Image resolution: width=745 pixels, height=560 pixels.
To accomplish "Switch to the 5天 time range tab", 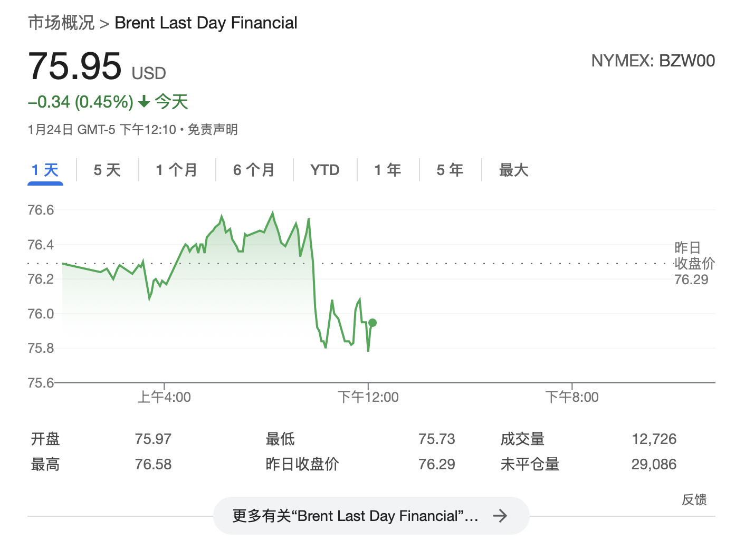I will pos(107,170).
